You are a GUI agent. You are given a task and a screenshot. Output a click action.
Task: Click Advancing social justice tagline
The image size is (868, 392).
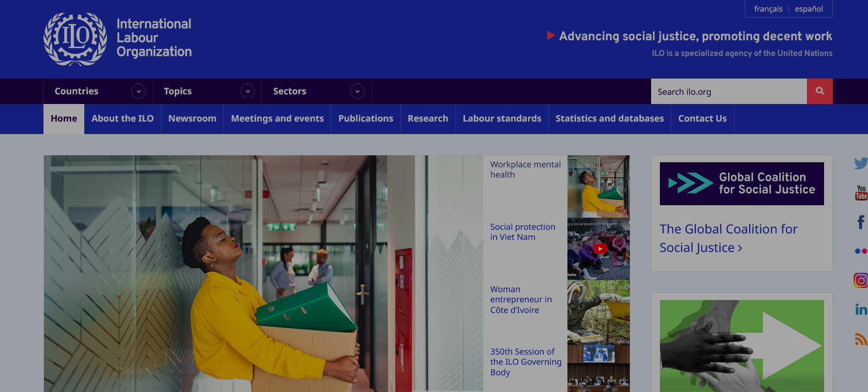(x=696, y=36)
